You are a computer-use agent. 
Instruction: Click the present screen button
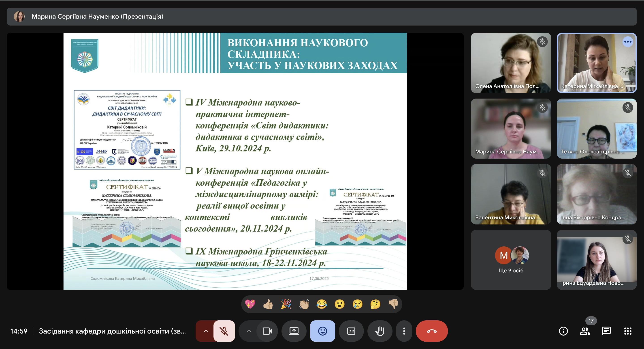click(x=294, y=331)
